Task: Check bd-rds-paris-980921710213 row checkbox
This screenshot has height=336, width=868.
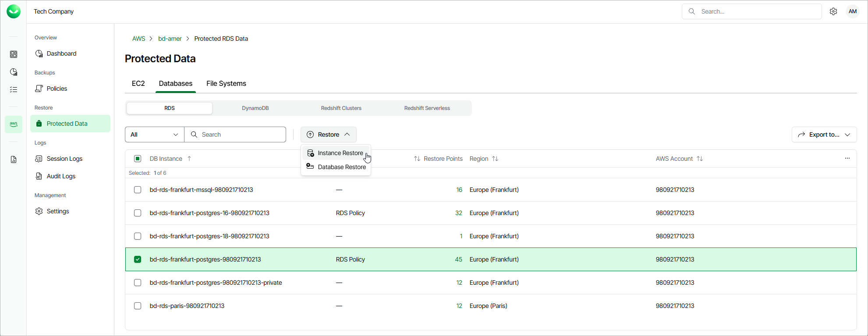Action: coord(138,306)
